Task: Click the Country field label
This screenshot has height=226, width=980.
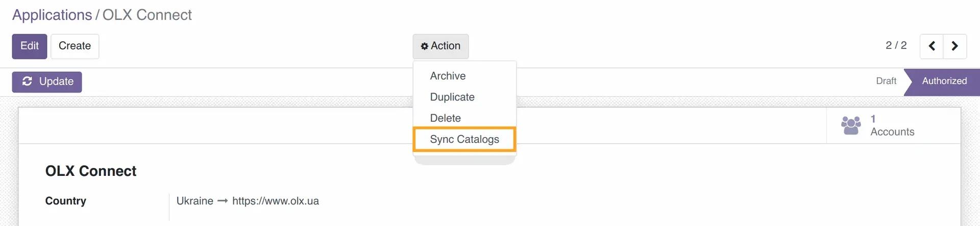Action: 65,201
